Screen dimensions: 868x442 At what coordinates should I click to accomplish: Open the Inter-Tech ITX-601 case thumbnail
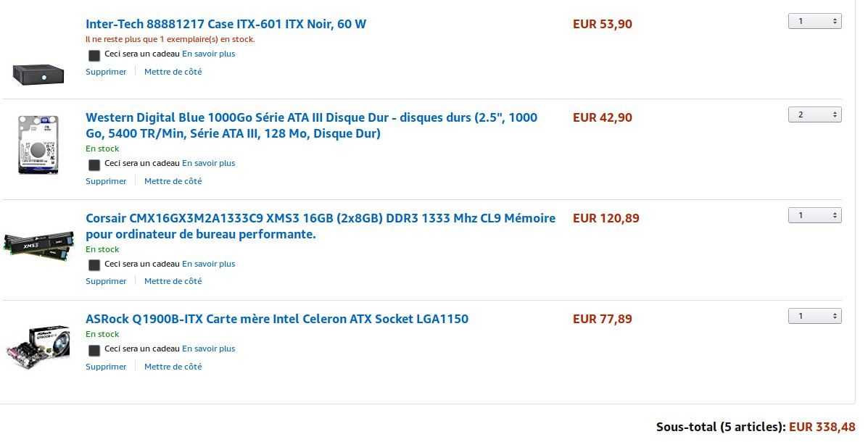(x=38, y=74)
